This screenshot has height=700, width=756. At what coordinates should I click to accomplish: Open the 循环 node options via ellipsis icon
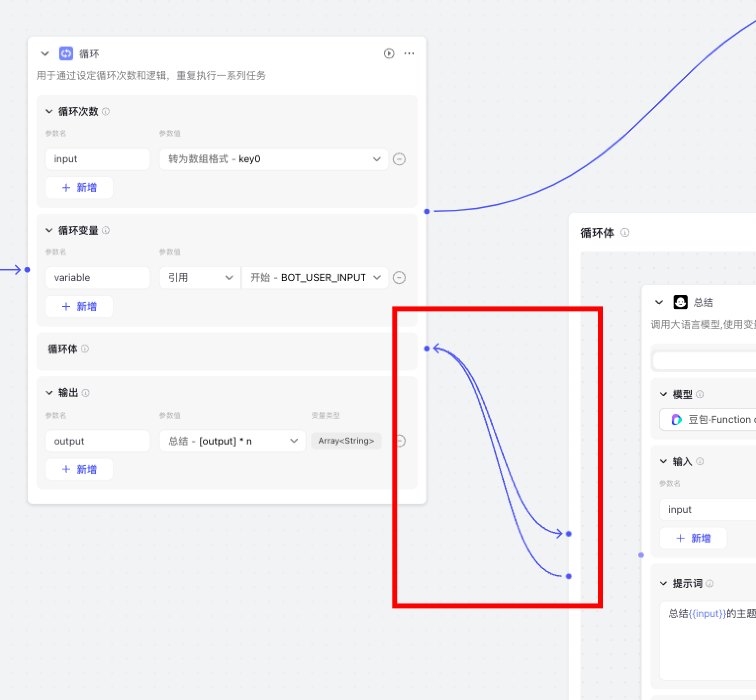409,53
